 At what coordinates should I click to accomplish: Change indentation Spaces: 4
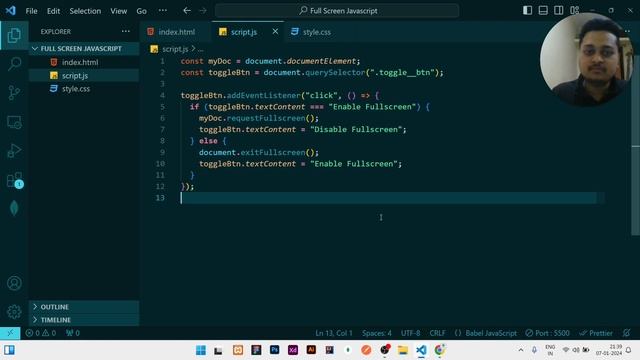point(376,333)
